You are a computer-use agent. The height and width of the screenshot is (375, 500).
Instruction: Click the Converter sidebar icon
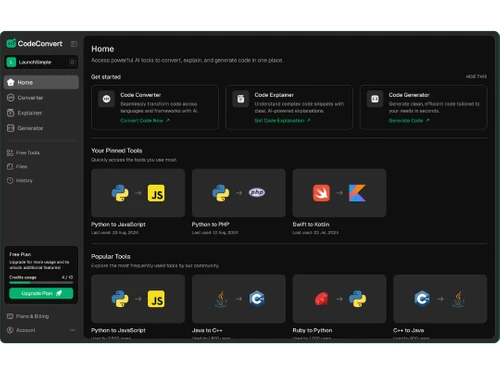[x=11, y=98]
